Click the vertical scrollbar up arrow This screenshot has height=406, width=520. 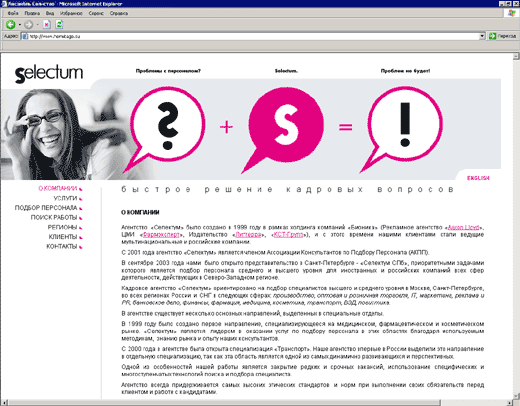[x=516, y=56]
